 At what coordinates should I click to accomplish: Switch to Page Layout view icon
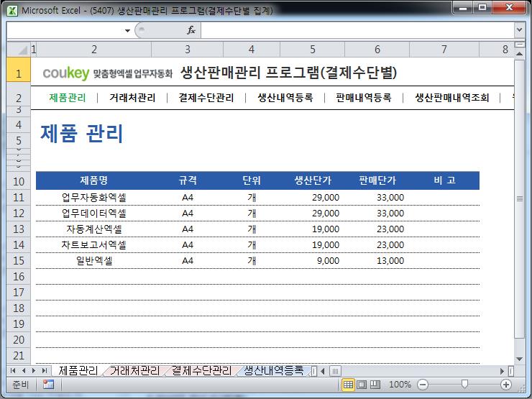click(362, 385)
